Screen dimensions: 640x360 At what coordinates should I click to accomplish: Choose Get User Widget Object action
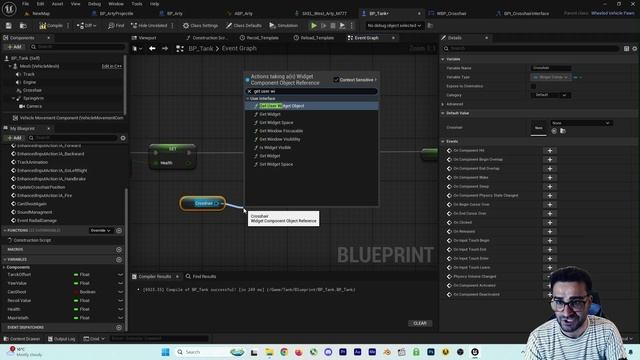point(312,106)
